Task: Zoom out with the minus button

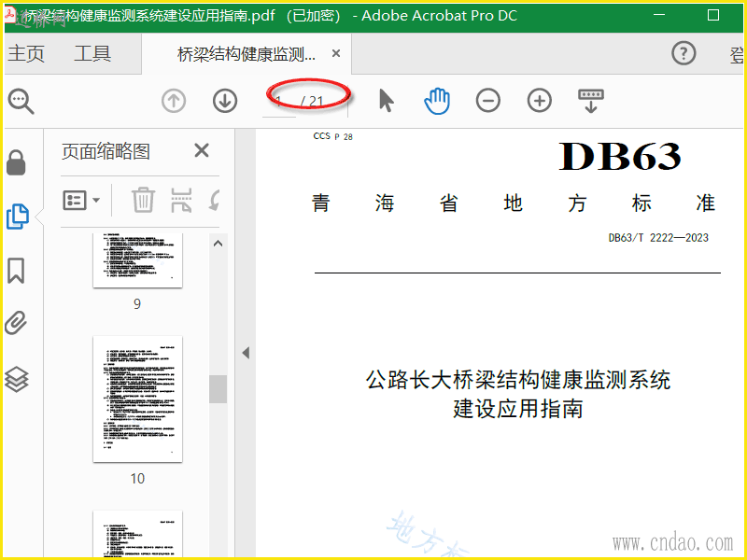Action: [488, 101]
